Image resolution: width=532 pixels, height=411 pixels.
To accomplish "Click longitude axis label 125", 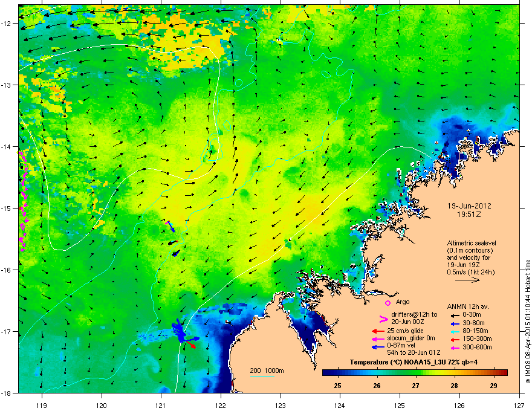I will point(400,405).
